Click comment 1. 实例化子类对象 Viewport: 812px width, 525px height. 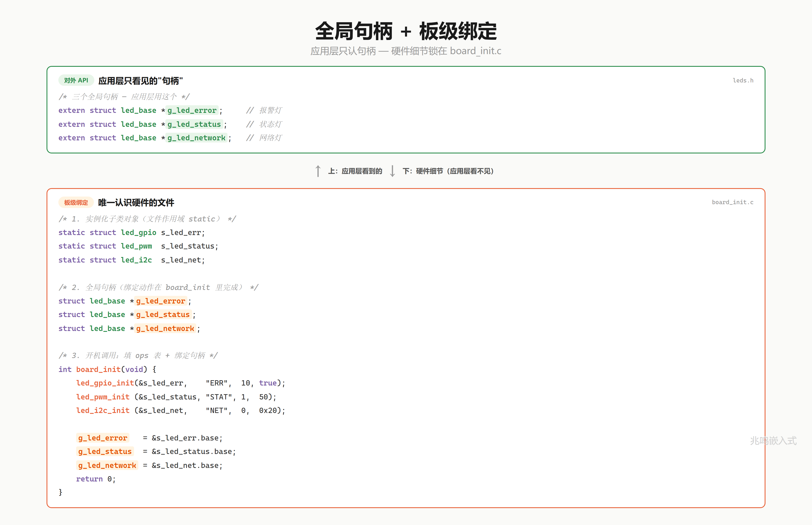tap(147, 219)
